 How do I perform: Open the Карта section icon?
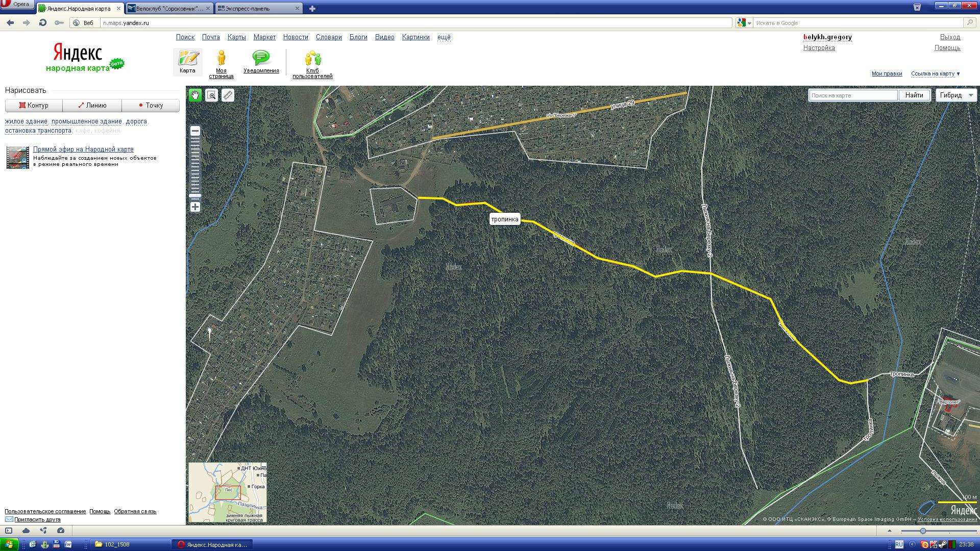click(187, 62)
